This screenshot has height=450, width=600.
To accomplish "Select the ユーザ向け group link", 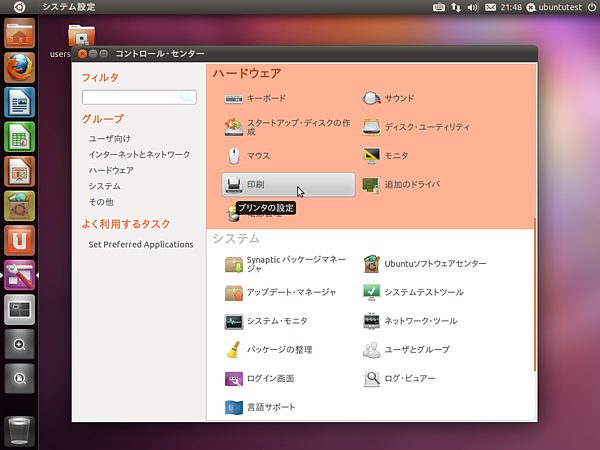I will click(109, 139).
